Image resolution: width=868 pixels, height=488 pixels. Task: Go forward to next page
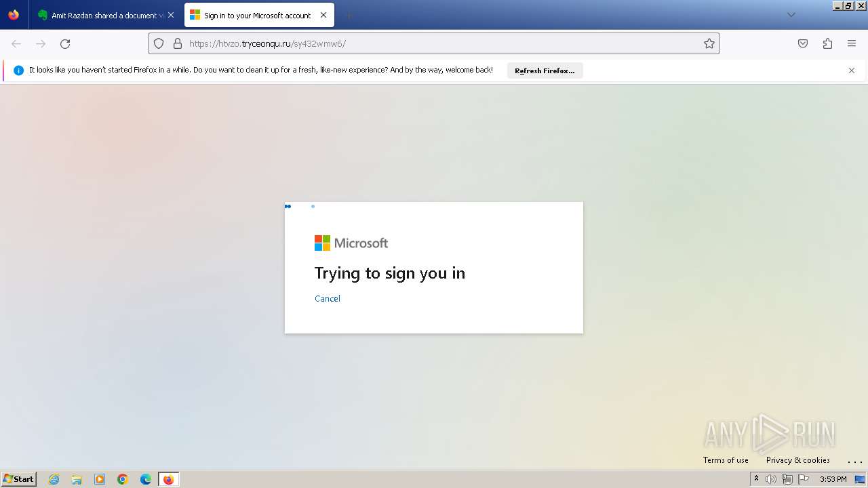41,43
